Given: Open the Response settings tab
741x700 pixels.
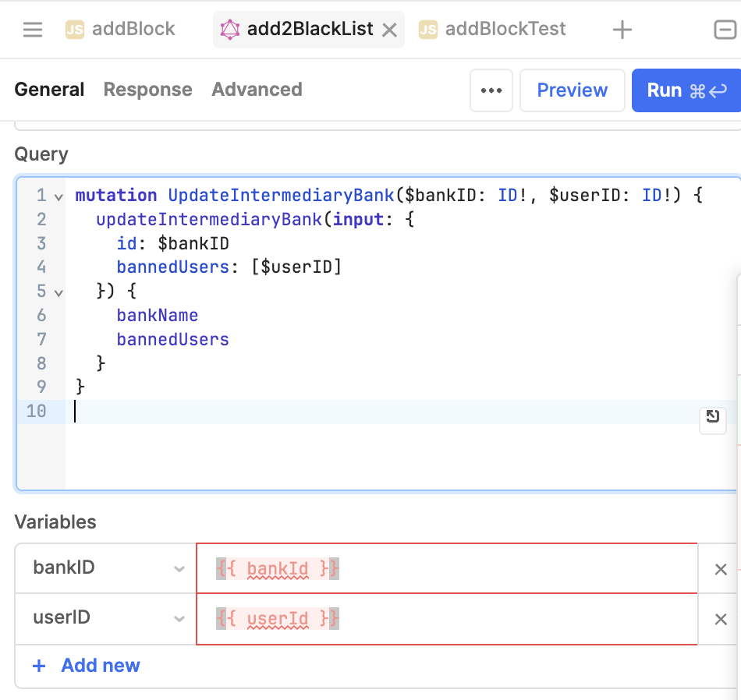Looking at the screenshot, I should [147, 90].
